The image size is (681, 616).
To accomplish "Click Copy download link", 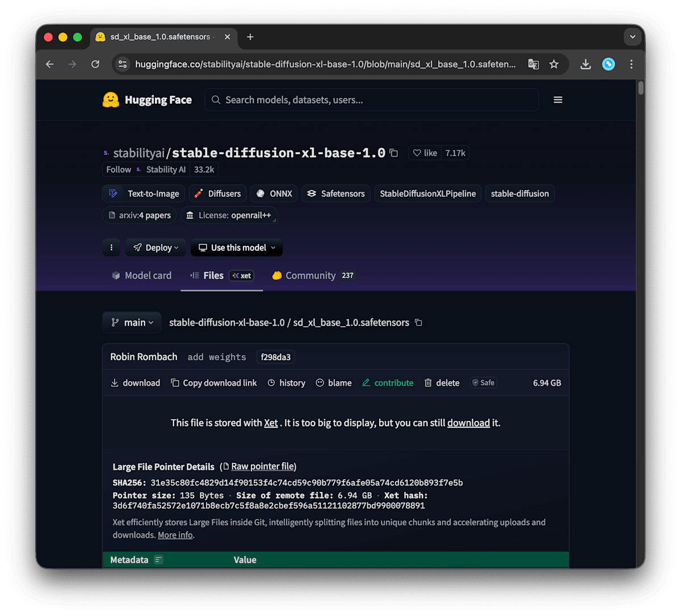I will pos(214,383).
